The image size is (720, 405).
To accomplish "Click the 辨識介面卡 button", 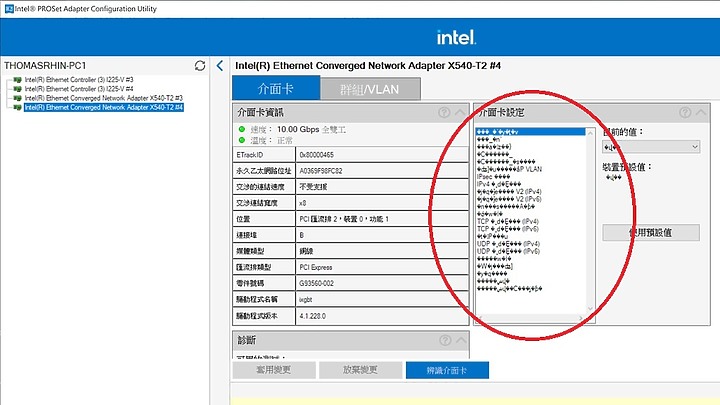I will (x=447, y=370).
